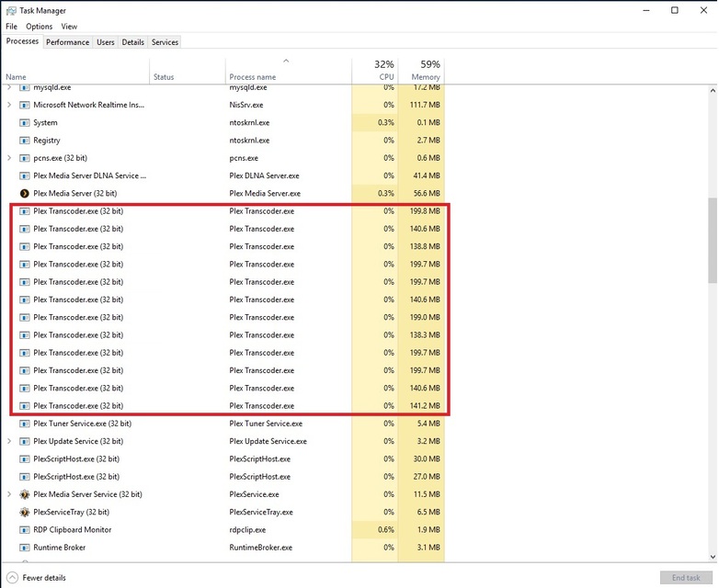The width and height of the screenshot is (719, 588).
Task: Click the PlexServiceTray gear icon
Action: [x=24, y=512]
